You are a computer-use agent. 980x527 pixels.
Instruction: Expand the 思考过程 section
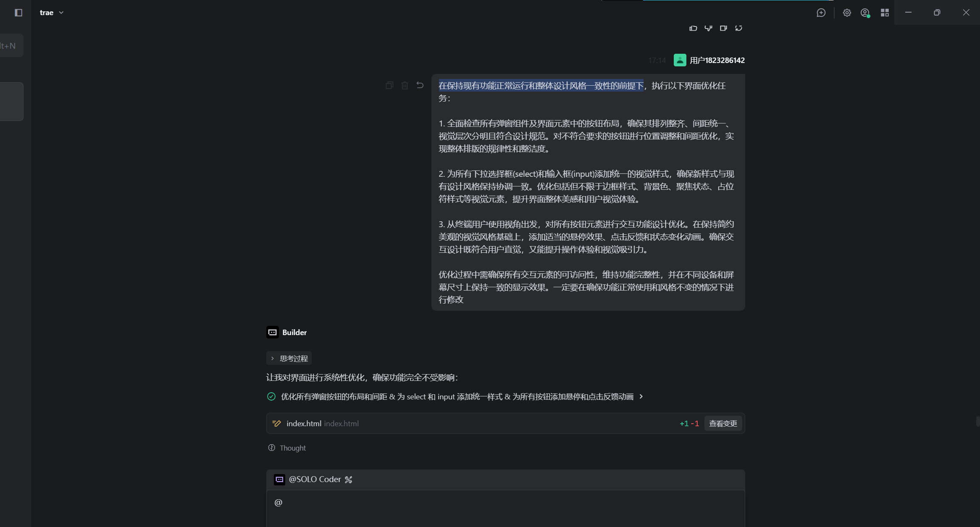click(289, 358)
